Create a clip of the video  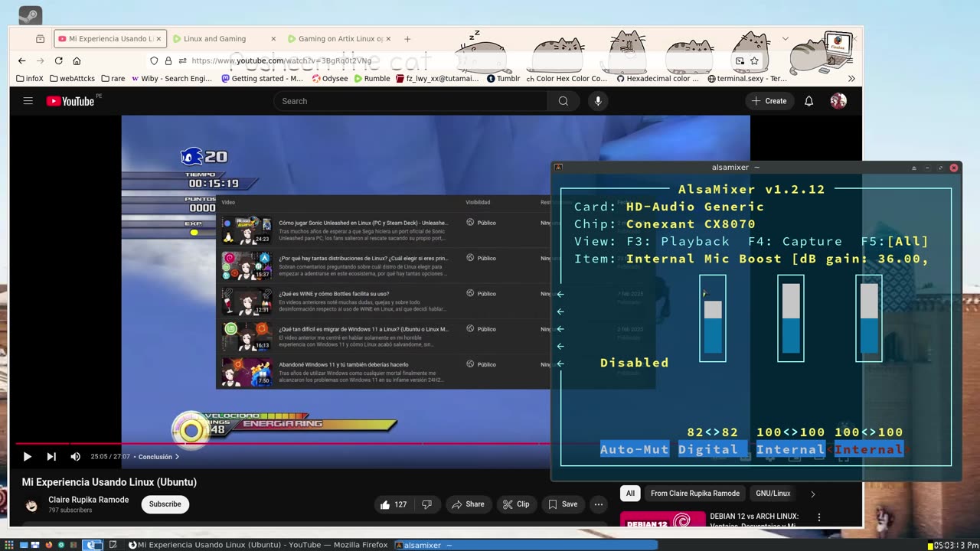pyautogui.click(x=516, y=504)
